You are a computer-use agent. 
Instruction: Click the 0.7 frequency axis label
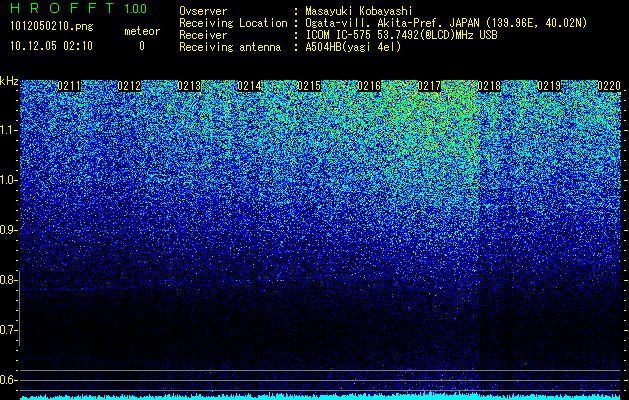coord(9,330)
